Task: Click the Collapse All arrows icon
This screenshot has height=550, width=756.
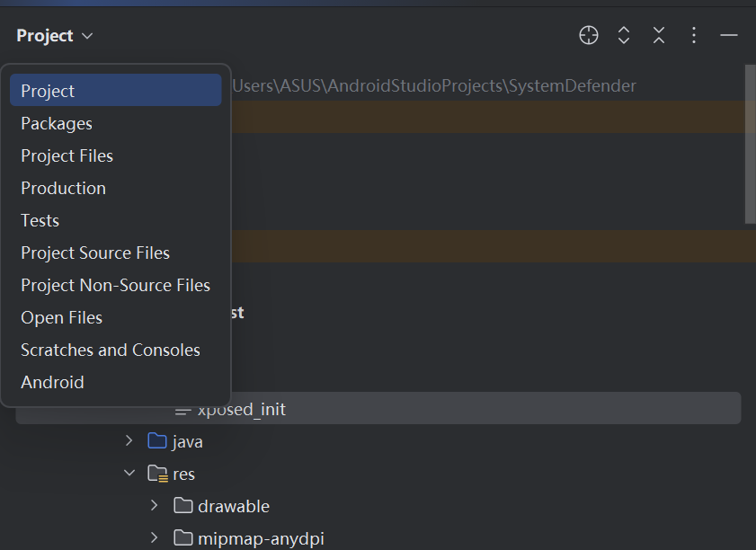Action: point(659,35)
